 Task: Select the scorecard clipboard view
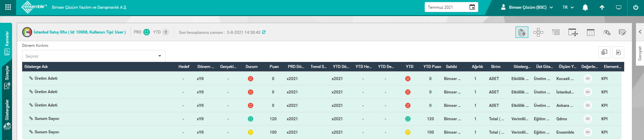522,32
